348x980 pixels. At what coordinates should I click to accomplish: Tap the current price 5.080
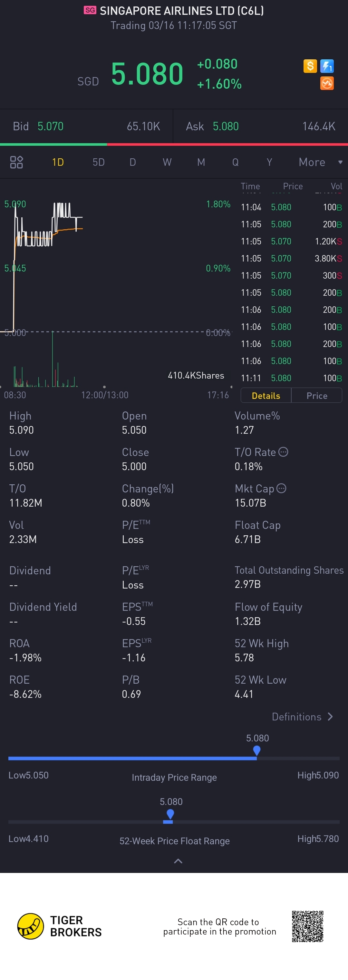pos(147,74)
